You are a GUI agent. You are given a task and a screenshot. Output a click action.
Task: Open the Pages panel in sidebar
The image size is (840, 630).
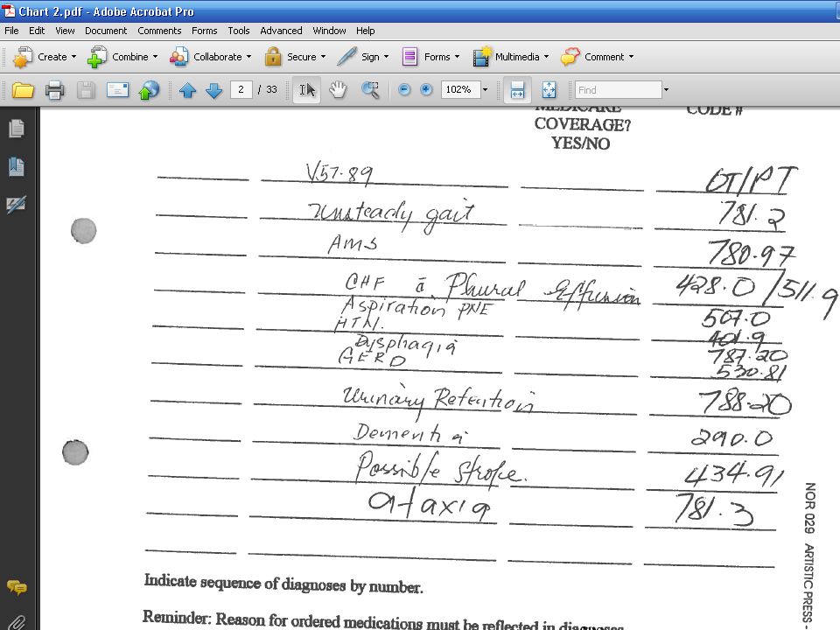point(16,129)
